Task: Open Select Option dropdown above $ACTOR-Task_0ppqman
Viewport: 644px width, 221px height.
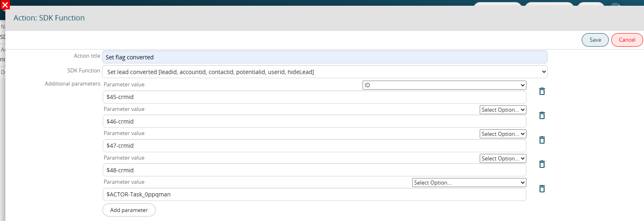Action: tap(469, 183)
